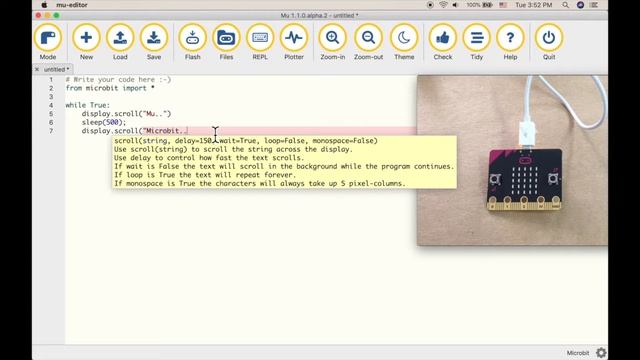Click the sleep(500); code line
Screen dimensions: 640x360
[104, 122]
